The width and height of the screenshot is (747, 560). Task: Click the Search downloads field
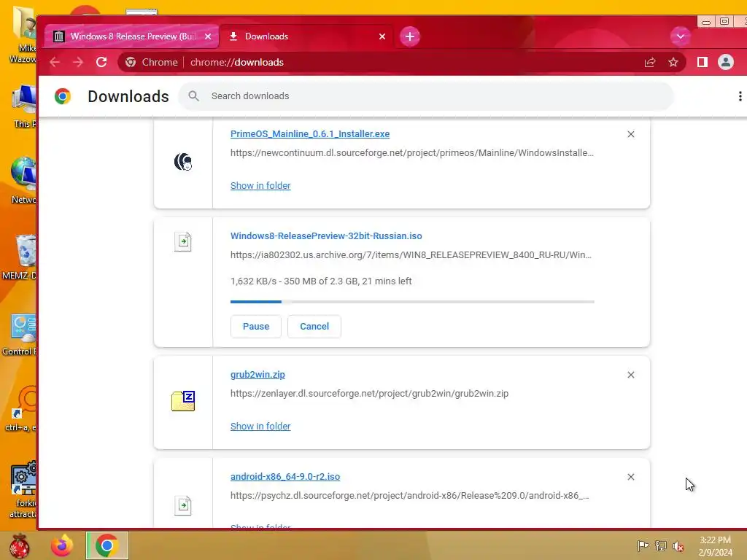tap(426, 96)
